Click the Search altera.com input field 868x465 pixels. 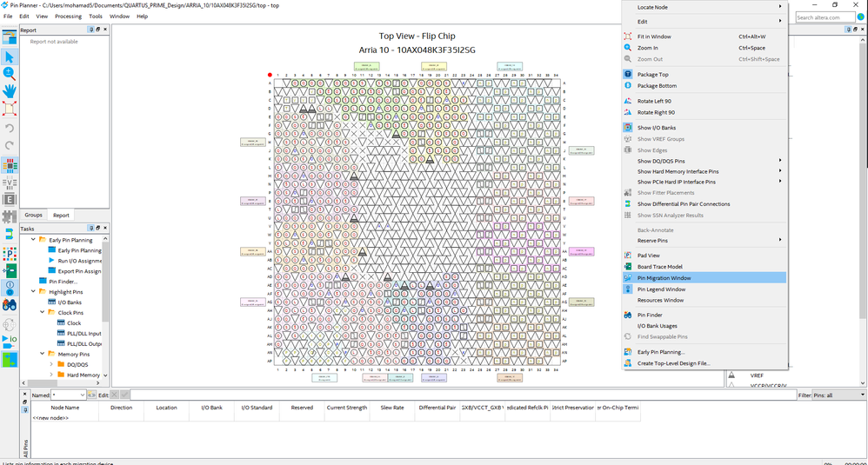825,17
